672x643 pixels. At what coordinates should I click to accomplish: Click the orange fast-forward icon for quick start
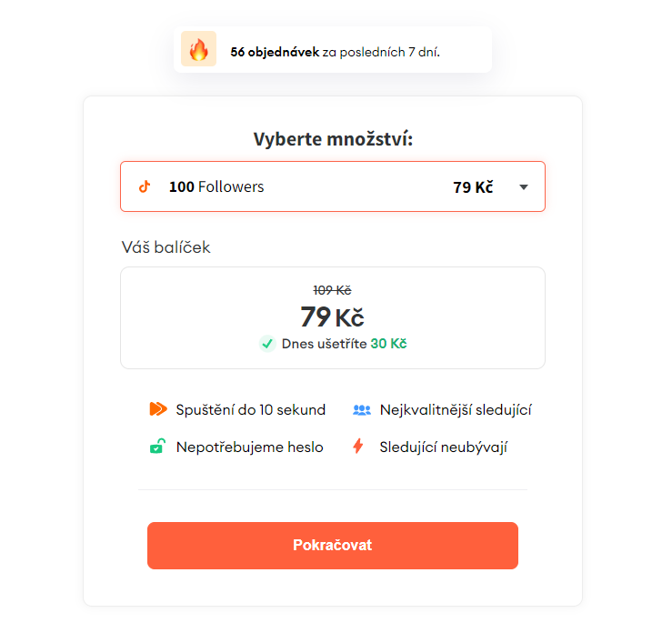click(158, 409)
